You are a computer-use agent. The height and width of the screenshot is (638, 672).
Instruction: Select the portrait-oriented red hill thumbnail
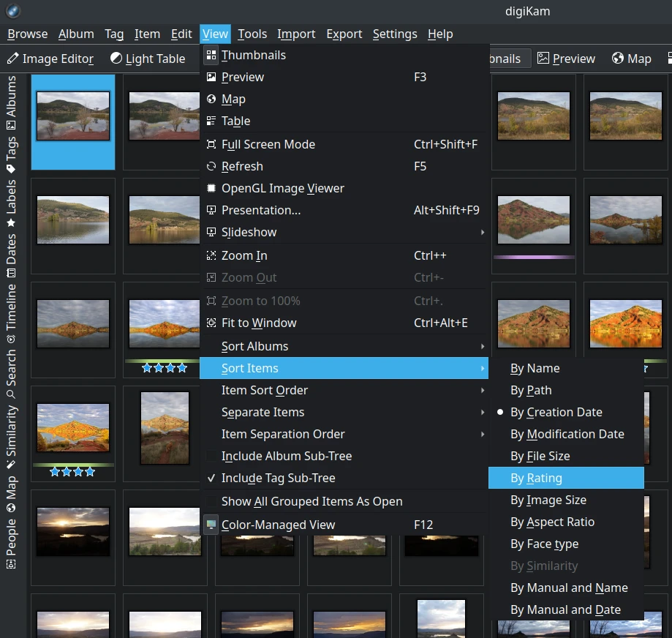pyautogui.click(x=165, y=427)
